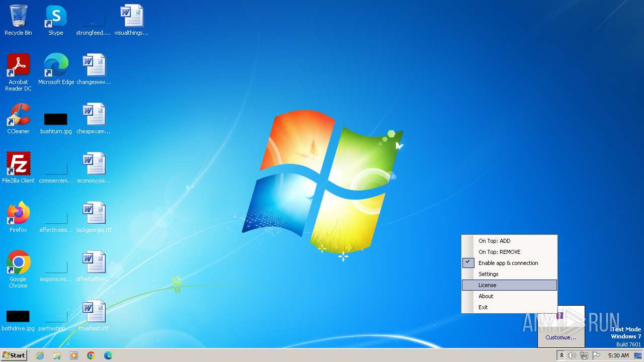Open Windows Media Player from the taskbar
The image size is (644, 362).
click(x=74, y=355)
